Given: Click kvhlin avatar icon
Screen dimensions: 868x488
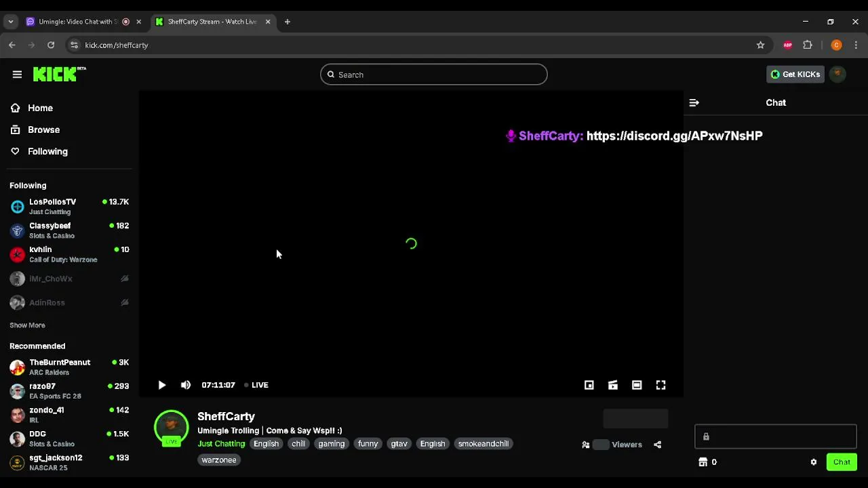Looking at the screenshot, I should 18,254.
